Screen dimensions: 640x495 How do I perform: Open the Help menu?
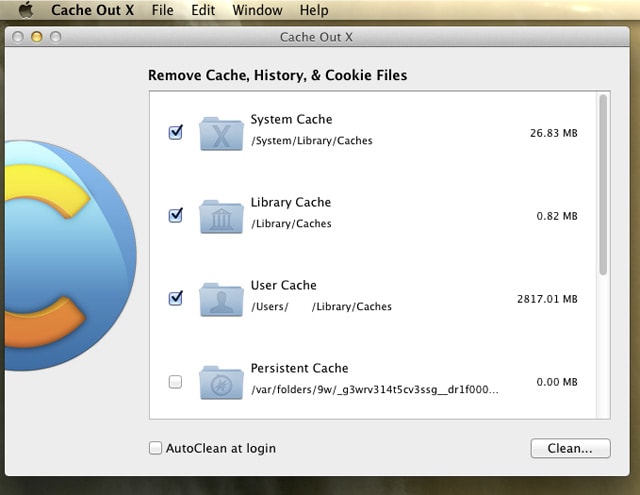(314, 10)
